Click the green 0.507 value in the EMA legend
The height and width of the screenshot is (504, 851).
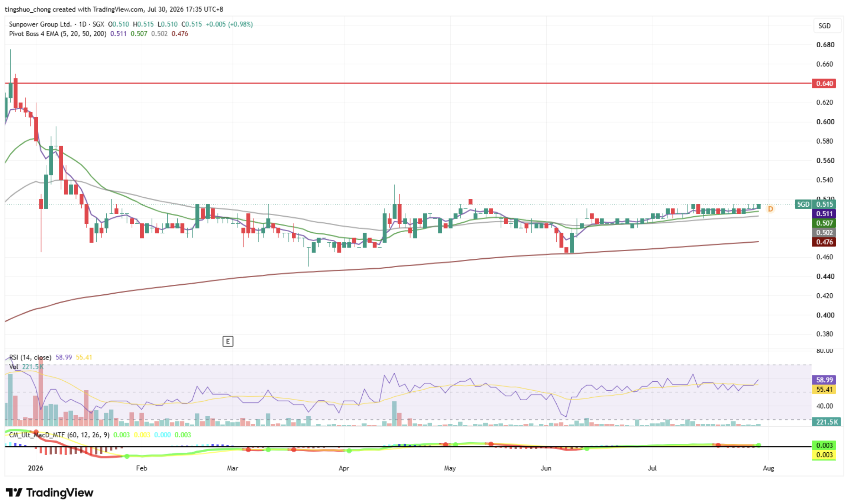pyautogui.click(x=139, y=34)
